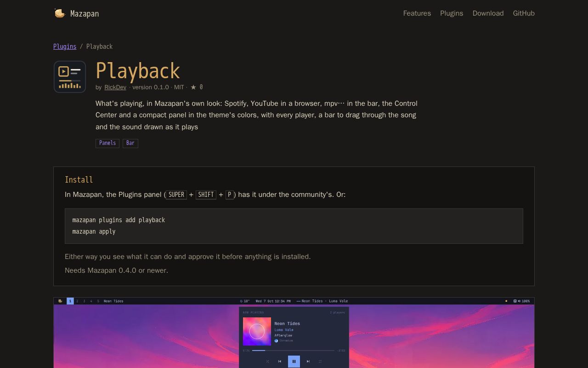Open the plugin preview screenshot
The image size is (588, 368).
(x=294, y=333)
